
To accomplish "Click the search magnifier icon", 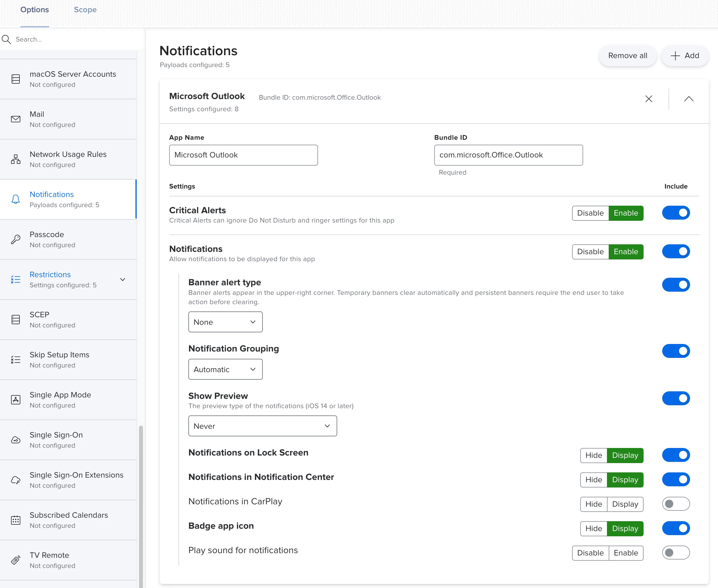I will click(x=6, y=39).
